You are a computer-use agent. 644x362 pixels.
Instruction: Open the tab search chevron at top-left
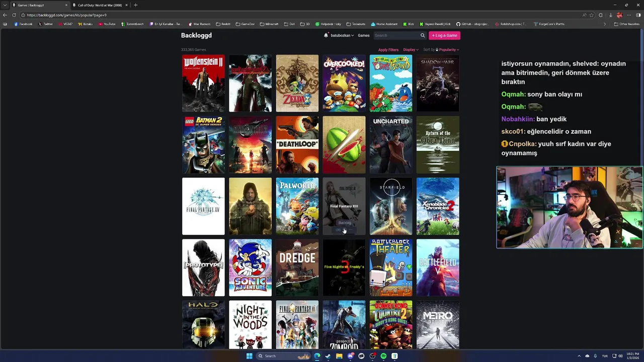[x=5, y=5]
